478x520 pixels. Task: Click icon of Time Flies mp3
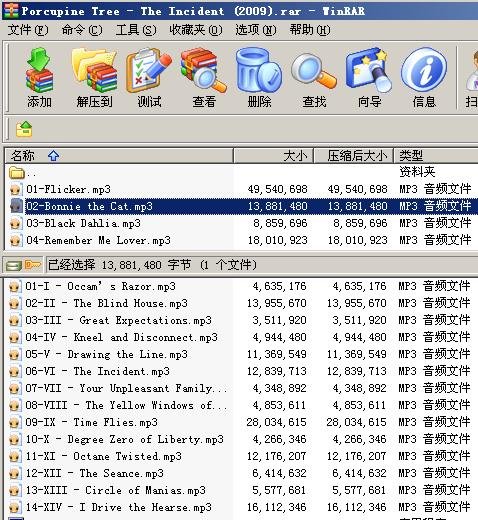click(14, 423)
